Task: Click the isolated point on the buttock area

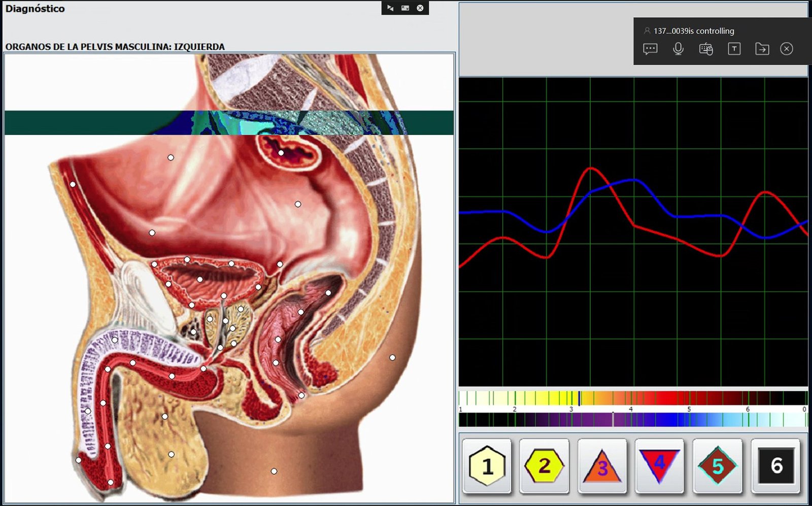Action: [392, 358]
